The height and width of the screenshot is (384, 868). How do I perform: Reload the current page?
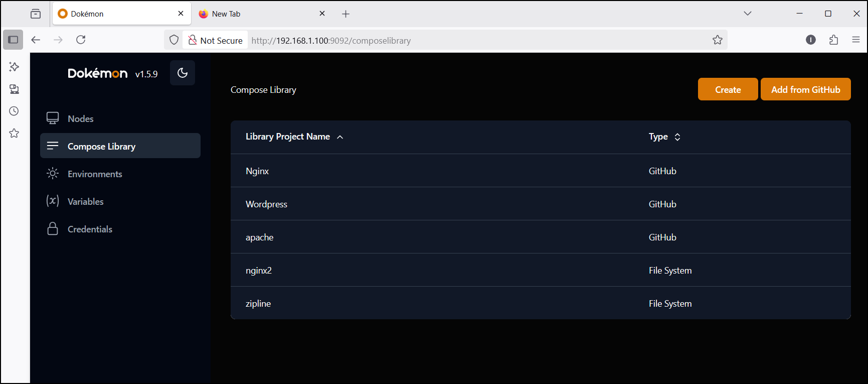coord(81,40)
